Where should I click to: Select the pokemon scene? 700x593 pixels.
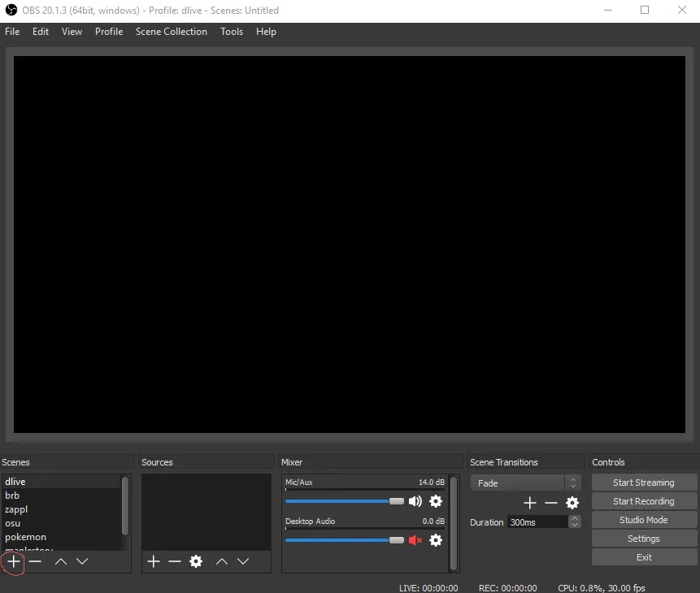(61, 537)
